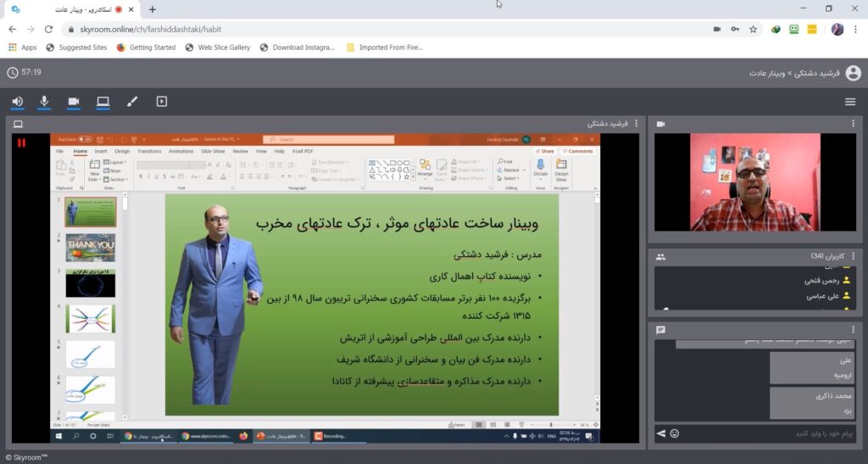The height and width of the screenshot is (464, 868).
Task: Expand the Section dropdown
Action: [115, 179]
